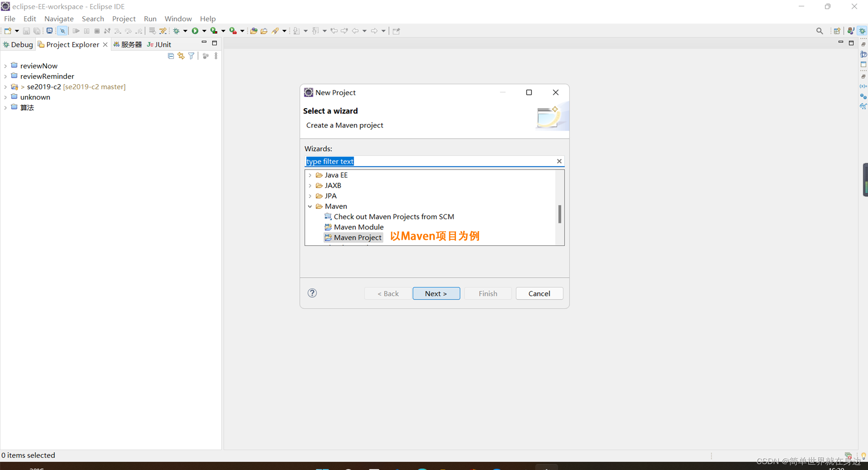Screen dimensions: 868x470
Task: Open the New wizard icon at toolbar left
Action: click(x=8, y=30)
